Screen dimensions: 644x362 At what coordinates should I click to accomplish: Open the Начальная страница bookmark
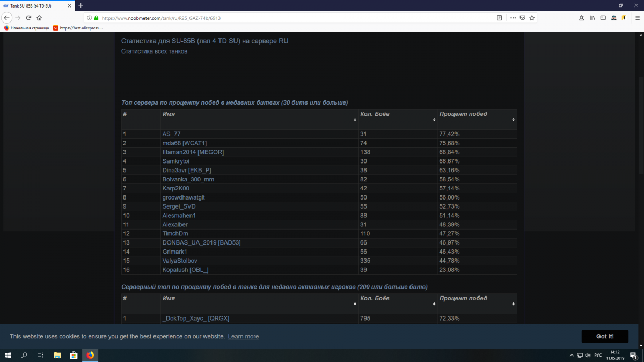(x=26, y=28)
